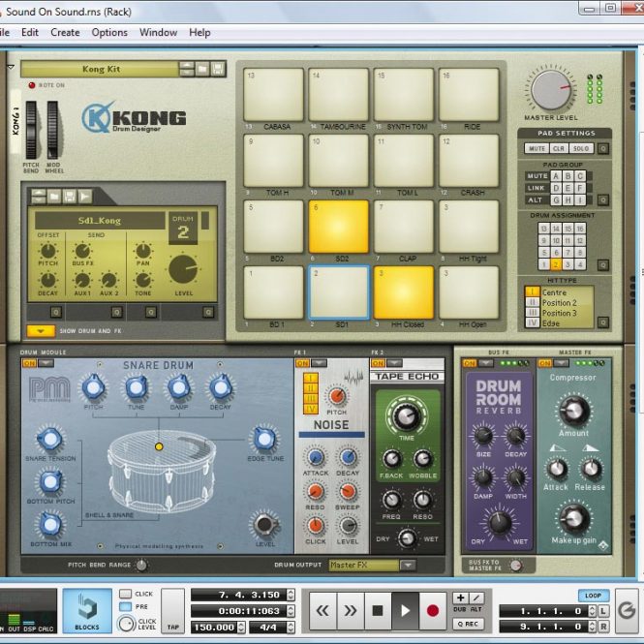The image size is (644, 644).
Task: Click the Compressor Amount knob
Action: 573,412
